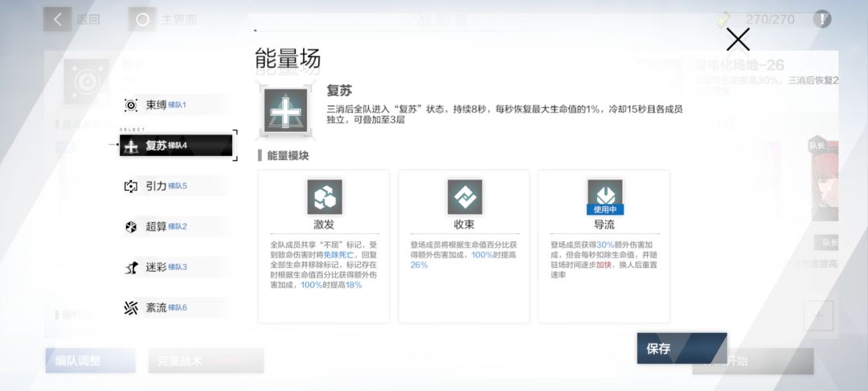Screen dimensions: 868x391
Task: Select the 迷彩 energy field icon
Action: (131, 267)
